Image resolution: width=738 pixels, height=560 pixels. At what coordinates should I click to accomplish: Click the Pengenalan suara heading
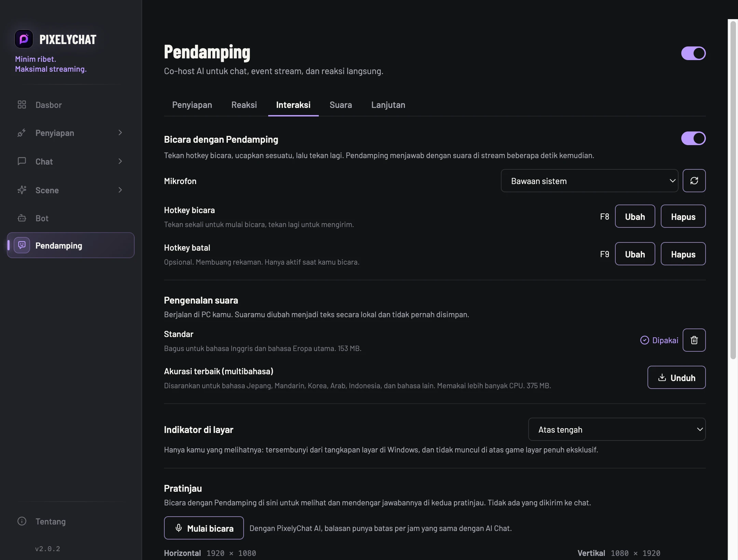tap(201, 300)
